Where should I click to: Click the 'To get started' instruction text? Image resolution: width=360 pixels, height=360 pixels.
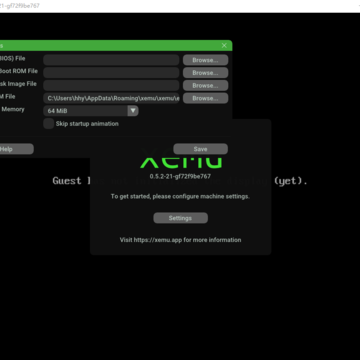click(180, 196)
